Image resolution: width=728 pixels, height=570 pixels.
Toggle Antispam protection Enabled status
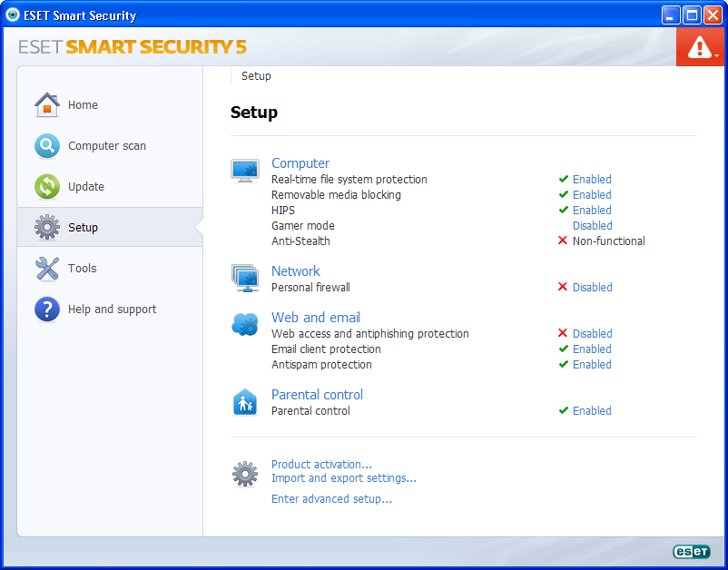point(592,364)
